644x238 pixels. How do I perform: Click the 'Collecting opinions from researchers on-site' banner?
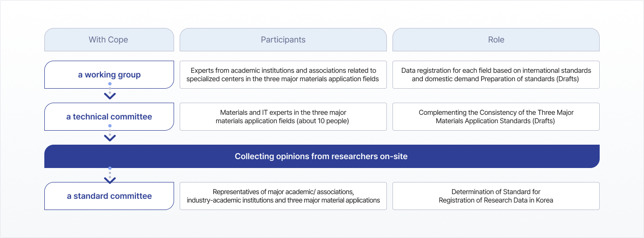click(322, 156)
